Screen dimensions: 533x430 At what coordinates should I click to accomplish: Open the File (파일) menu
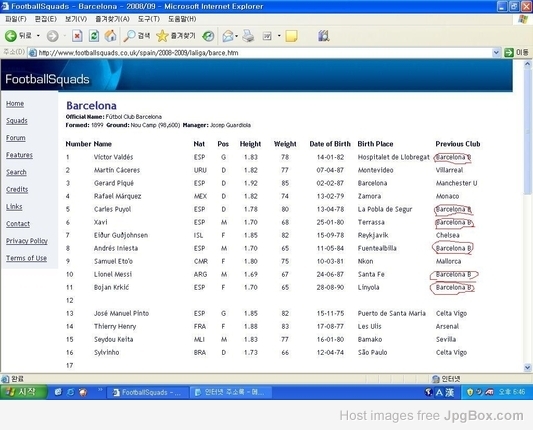click(16, 19)
